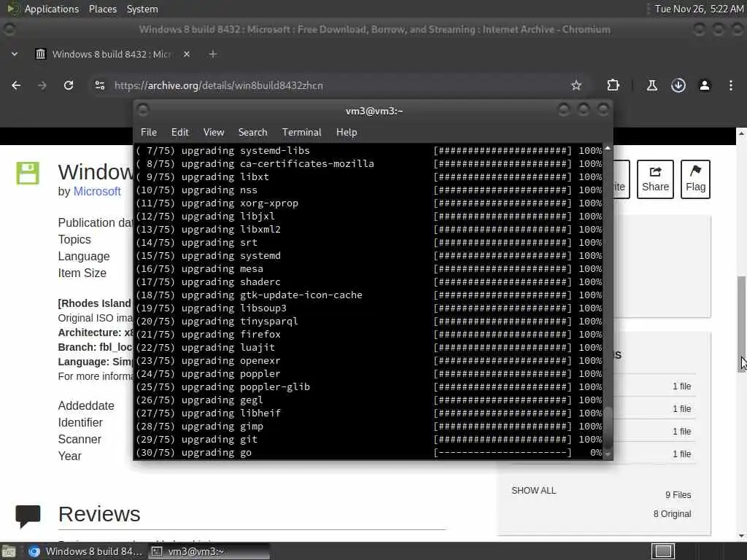Switch to Chromium via taskbar button
Screen dimensions: 747x560
[x=86, y=551]
